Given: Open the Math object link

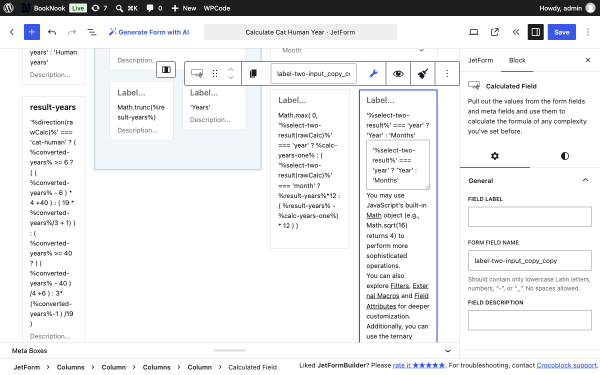Looking at the screenshot, I should (x=374, y=215).
